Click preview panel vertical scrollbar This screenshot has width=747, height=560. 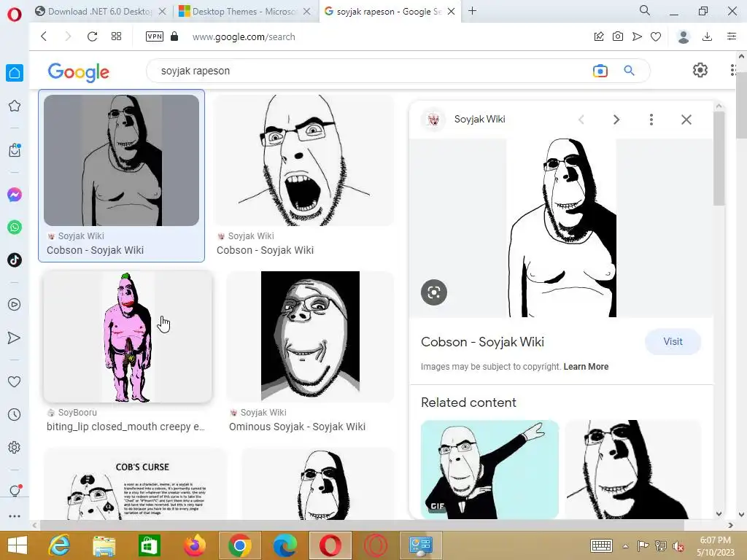(x=719, y=160)
